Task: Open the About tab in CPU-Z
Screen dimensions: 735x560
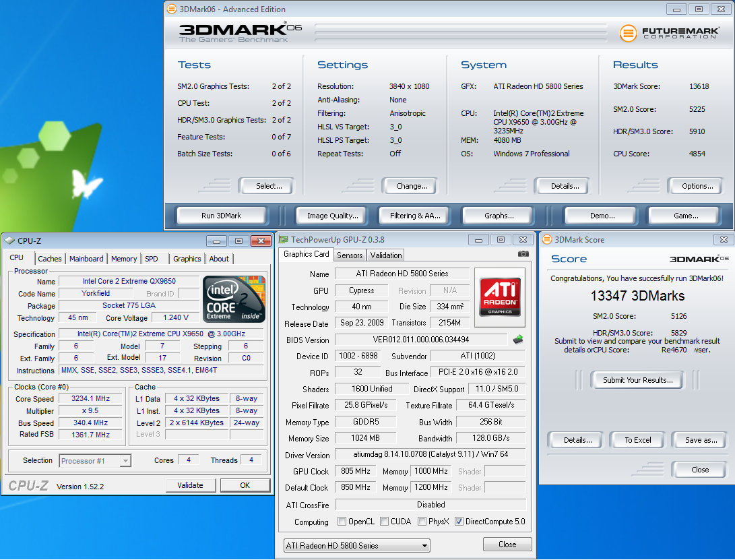Action: pyautogui.click(x=219, y=259)
